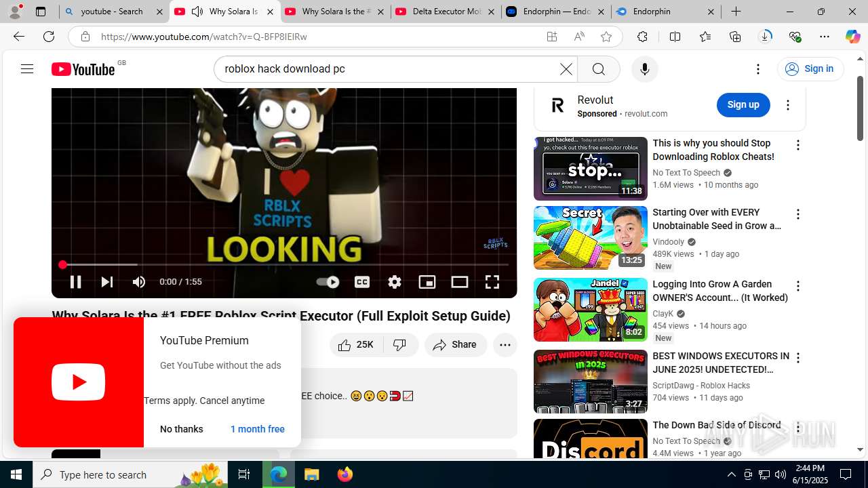This screenshot has width=868, height=488.
Task: Toggle theater mode
Action: pyautogui.click(x=460, y=282)
